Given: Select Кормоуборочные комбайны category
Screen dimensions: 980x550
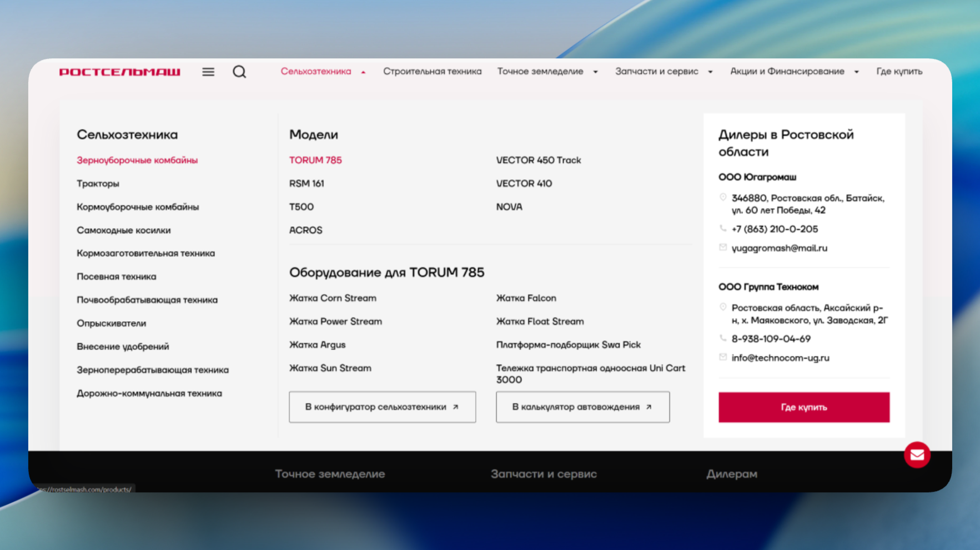Looking at the screenshot, I should tap(138, 207).
